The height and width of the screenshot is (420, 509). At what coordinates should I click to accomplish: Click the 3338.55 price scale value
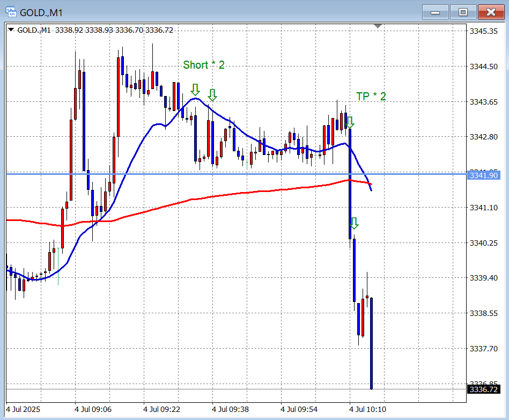coord(484,313)
